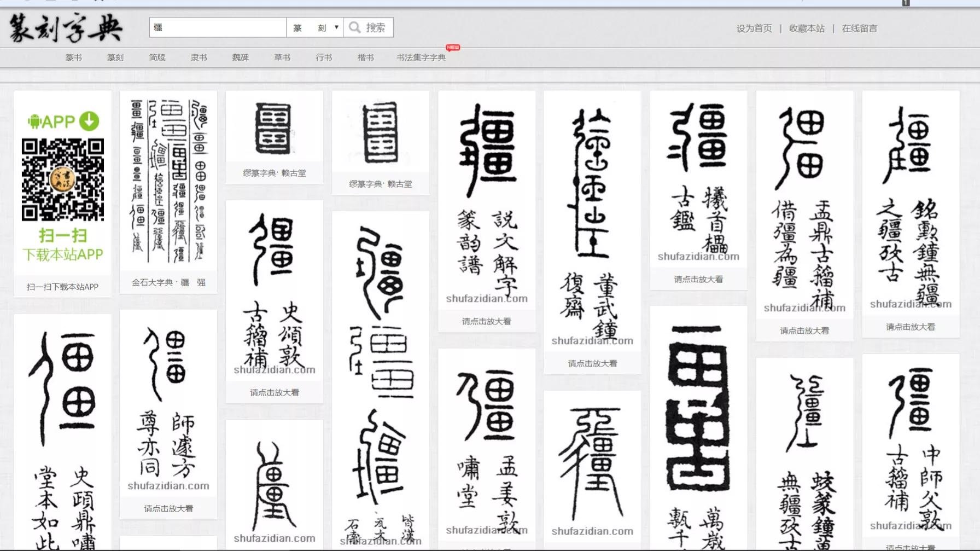
Task: Open the 篆刻 script type dropdown
Action: pos(315,27)
